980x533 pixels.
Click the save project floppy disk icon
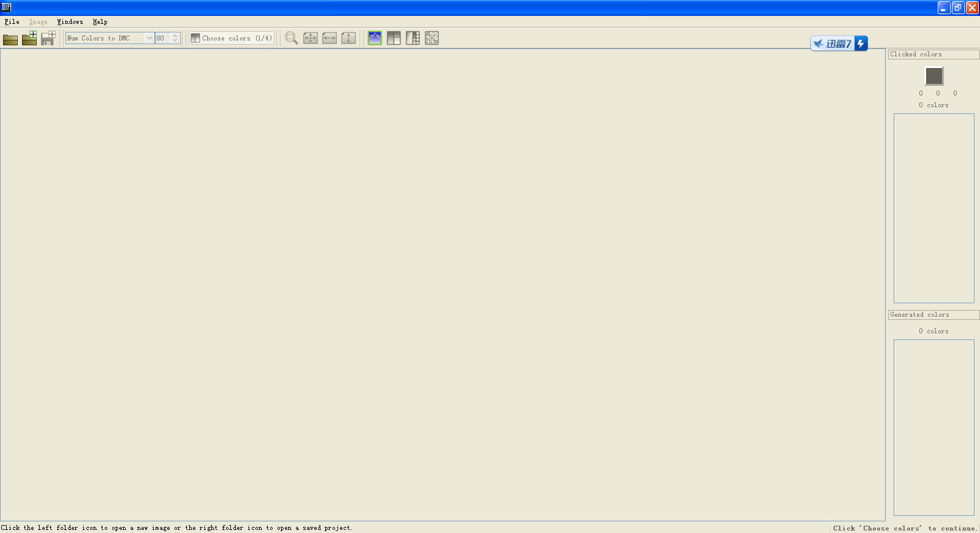48,39
